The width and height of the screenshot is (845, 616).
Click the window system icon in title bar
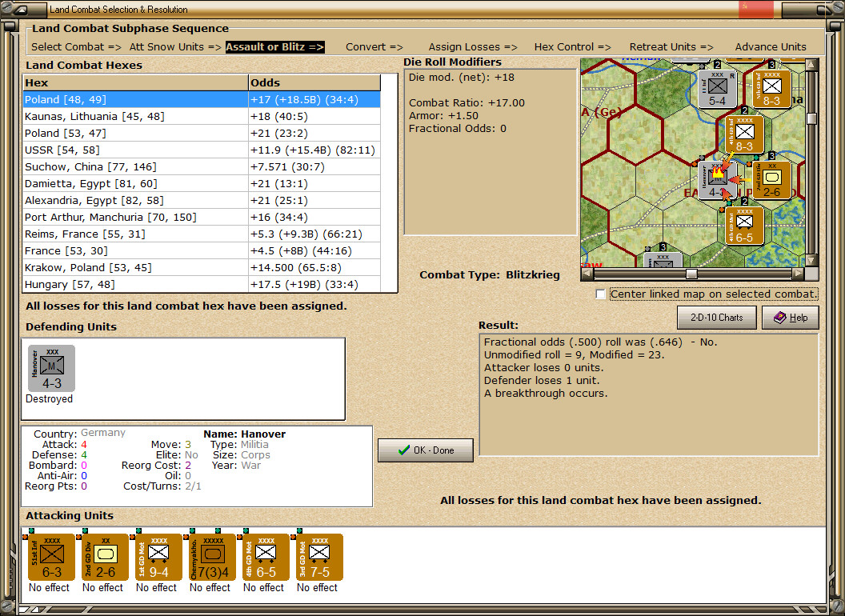coord(22,9)
